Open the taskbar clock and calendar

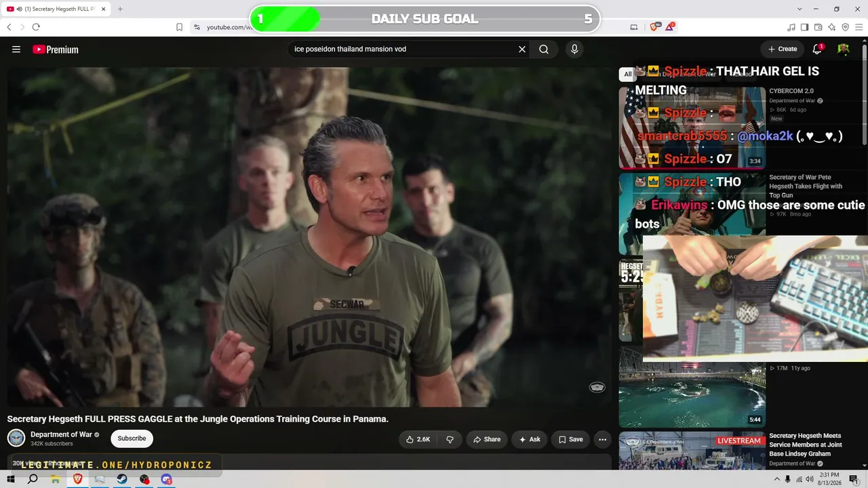pos(829,479)
